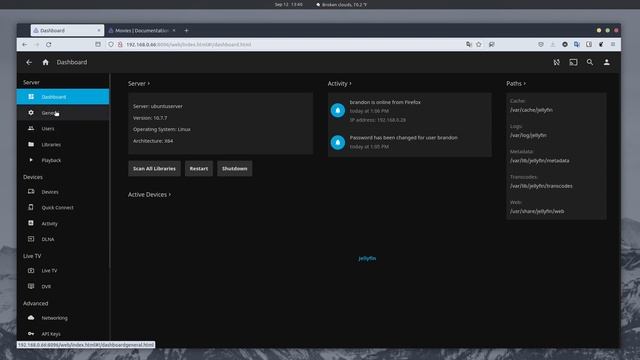640x360 pixels.
Task: Click the Jellyfin home icon
Action: [x=45, y=62]
